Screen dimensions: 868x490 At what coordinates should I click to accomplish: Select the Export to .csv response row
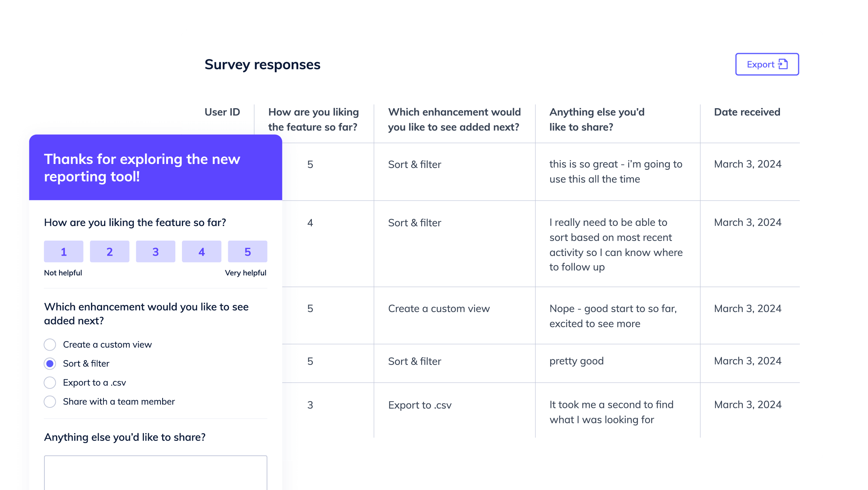[x=541, y=410]
